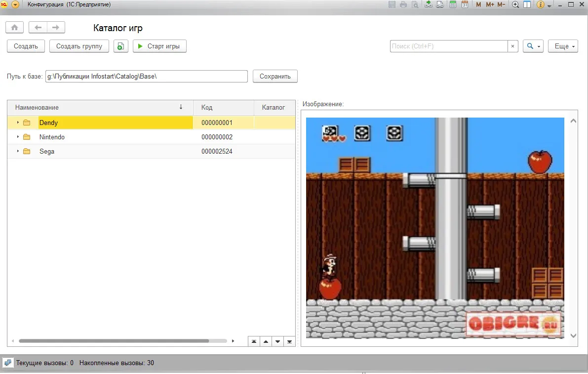Viewport: 588px width, 374px height.
Task: Click the 1C logo icon in title bar
Action: point(4,4)
